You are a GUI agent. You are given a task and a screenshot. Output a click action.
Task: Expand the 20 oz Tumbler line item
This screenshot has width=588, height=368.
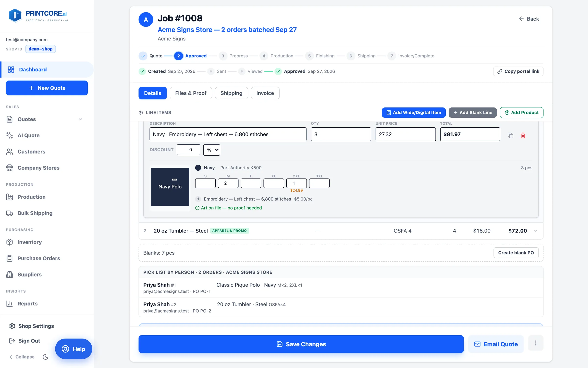[536, 231]
